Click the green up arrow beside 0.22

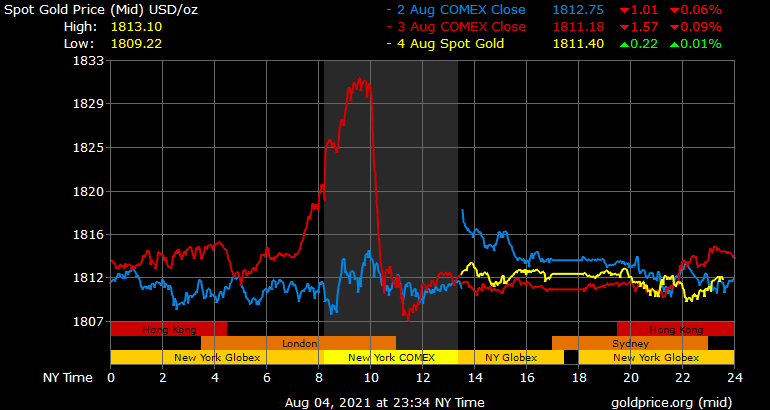[x=624, y=44]
